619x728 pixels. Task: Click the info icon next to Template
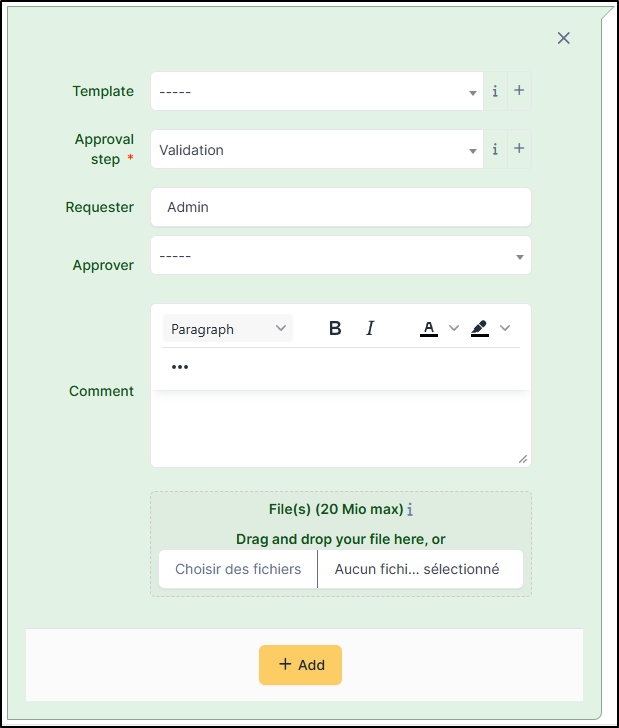495,91
